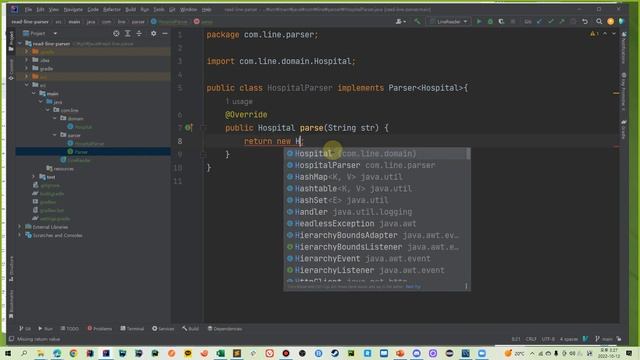Collapse the java folder node

tap(41, 102)
